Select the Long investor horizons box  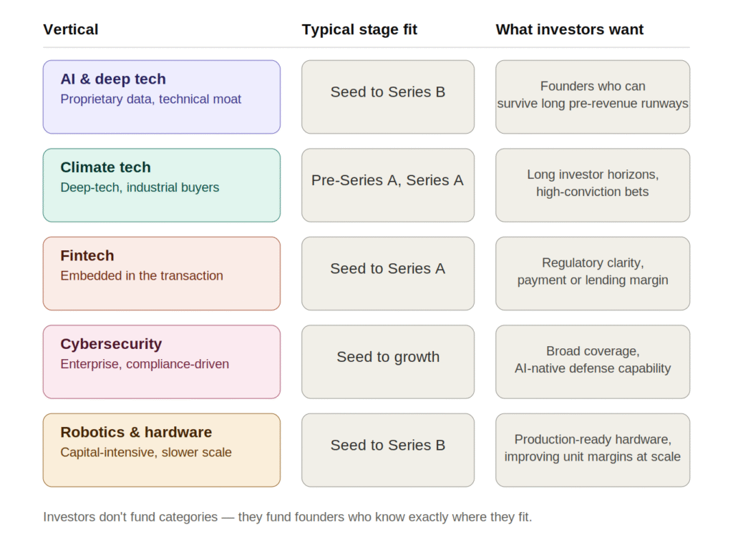click(x=593, y=185)
